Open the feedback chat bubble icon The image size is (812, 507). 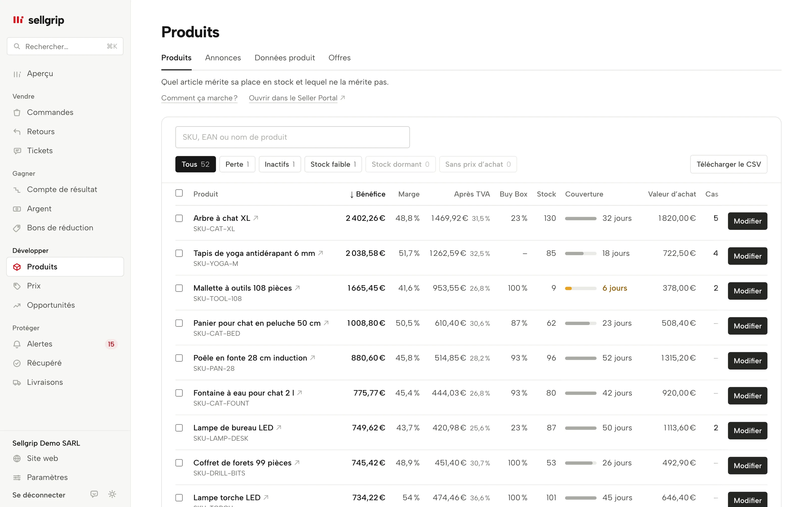point(94,494)
